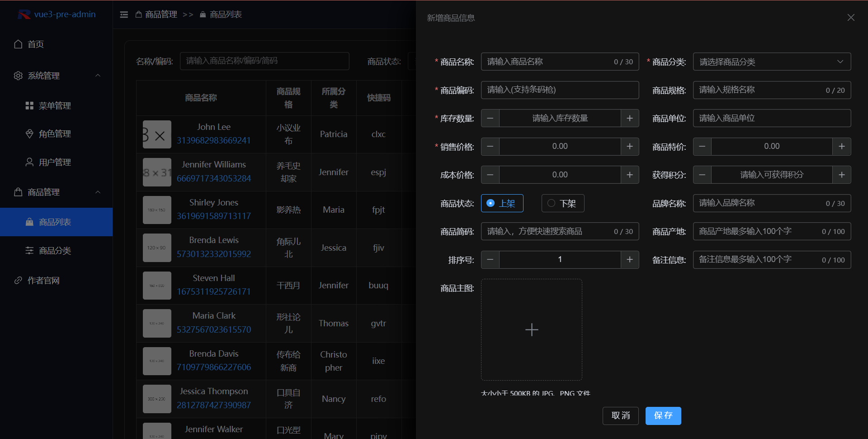Click the 取消 button
The height and width of the screenshot is (439, 868).
[x=620, y=415]
